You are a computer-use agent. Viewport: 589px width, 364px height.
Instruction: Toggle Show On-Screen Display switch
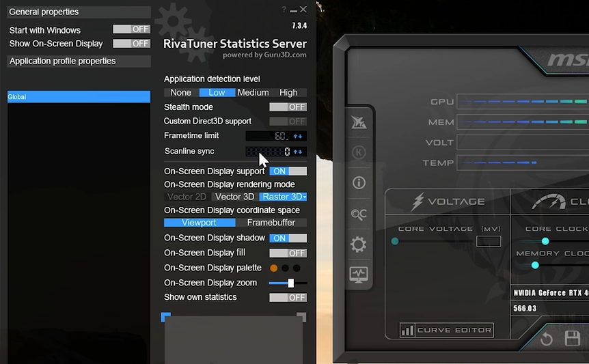pyautogui.click(x=131, y=44)
